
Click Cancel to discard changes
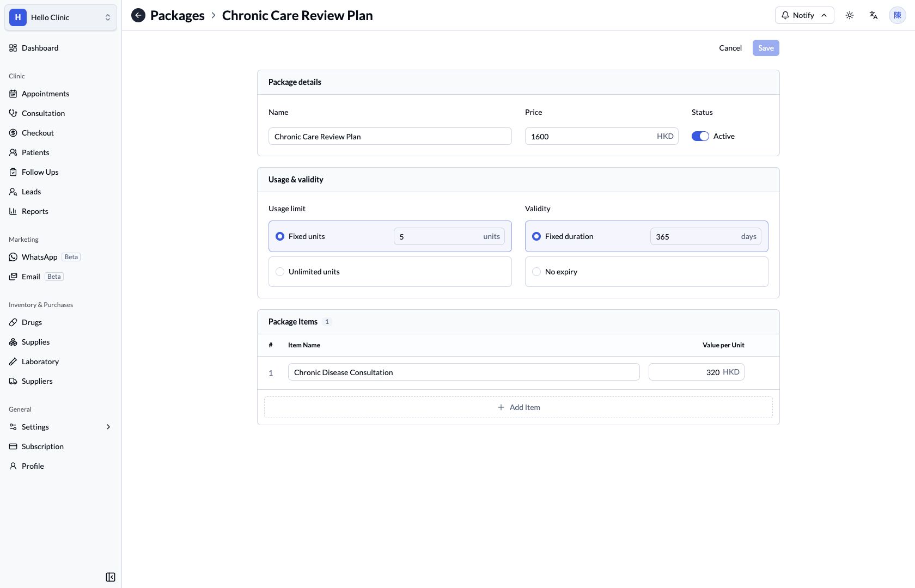point(730,48)
